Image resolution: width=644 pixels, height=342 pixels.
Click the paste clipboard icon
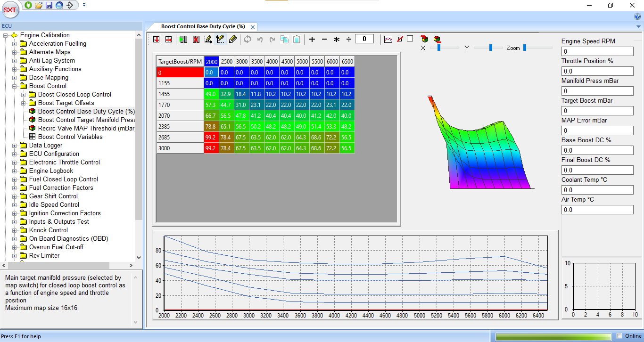pyautogui.click(x=297, y=40)
